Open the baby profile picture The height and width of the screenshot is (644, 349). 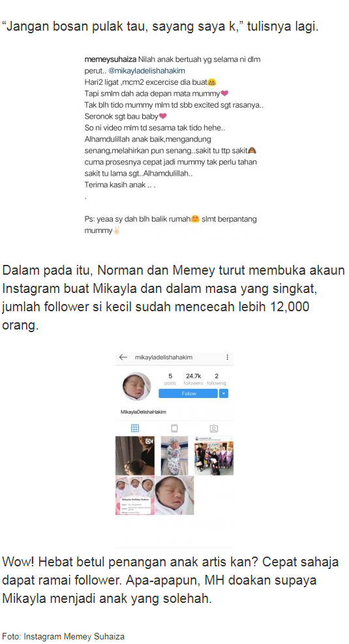(x=137, y=386)
